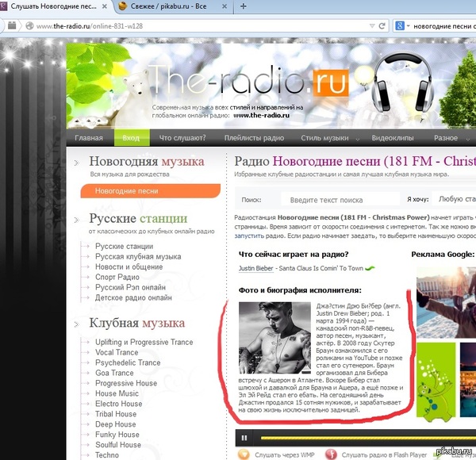Image resolution: width=476 pixels, height=460 pixels.
Task: Open the green cartoon ad banner
Action: pos(436,382)
